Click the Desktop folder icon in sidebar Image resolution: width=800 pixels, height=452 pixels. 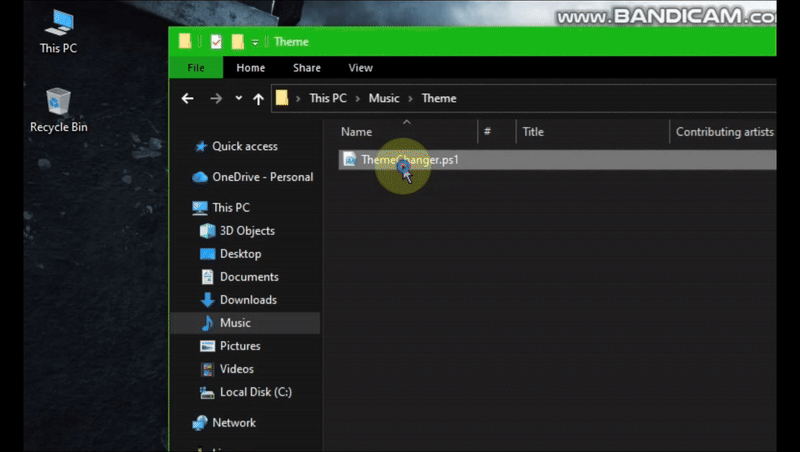point(207,254)
